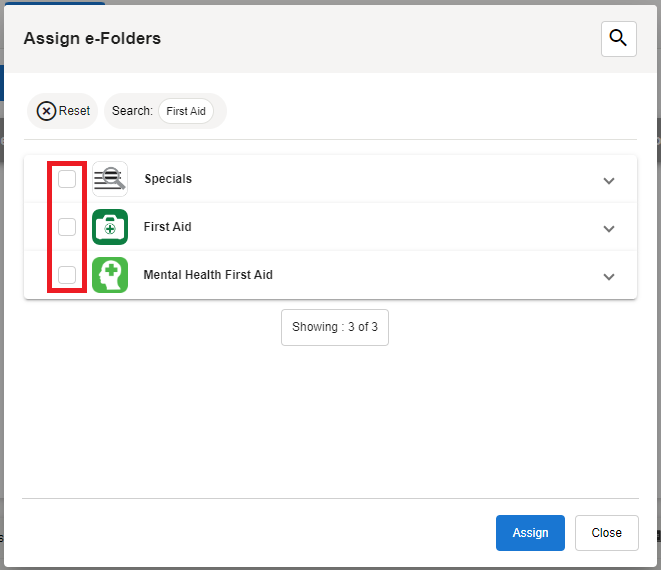
Task: Click the circled X Reset icon
Action: [46, 111]
